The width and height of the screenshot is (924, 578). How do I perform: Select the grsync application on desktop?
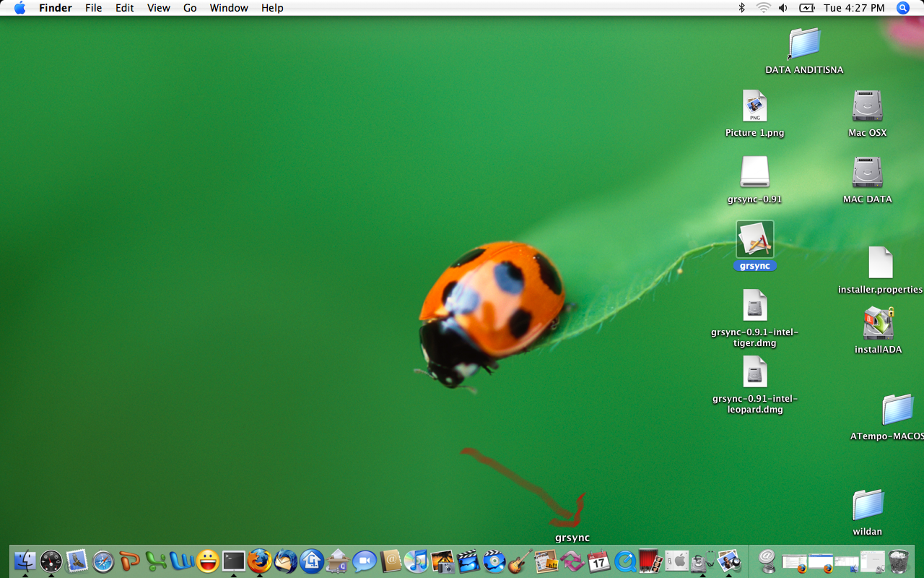755,240
